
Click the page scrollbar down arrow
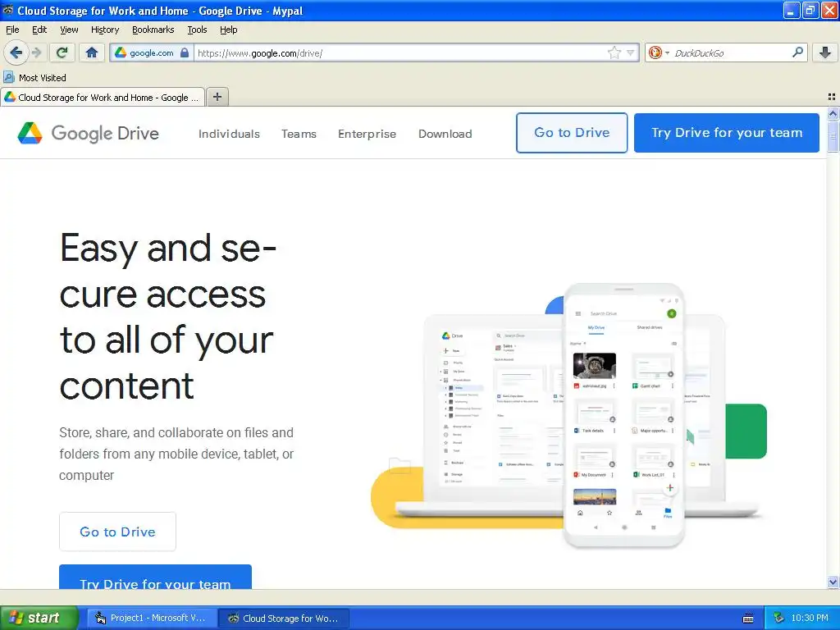(833, 582)
